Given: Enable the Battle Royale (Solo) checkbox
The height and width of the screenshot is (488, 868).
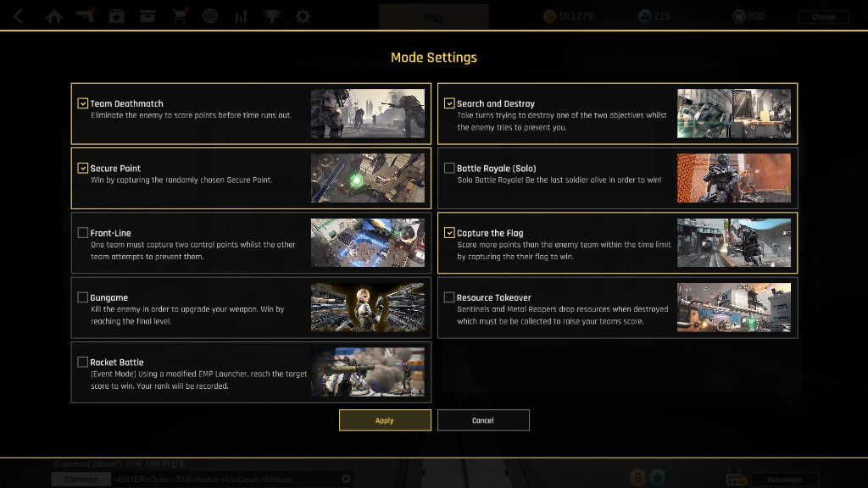Looking at the screenshot, I should click(x=449, y=168).
